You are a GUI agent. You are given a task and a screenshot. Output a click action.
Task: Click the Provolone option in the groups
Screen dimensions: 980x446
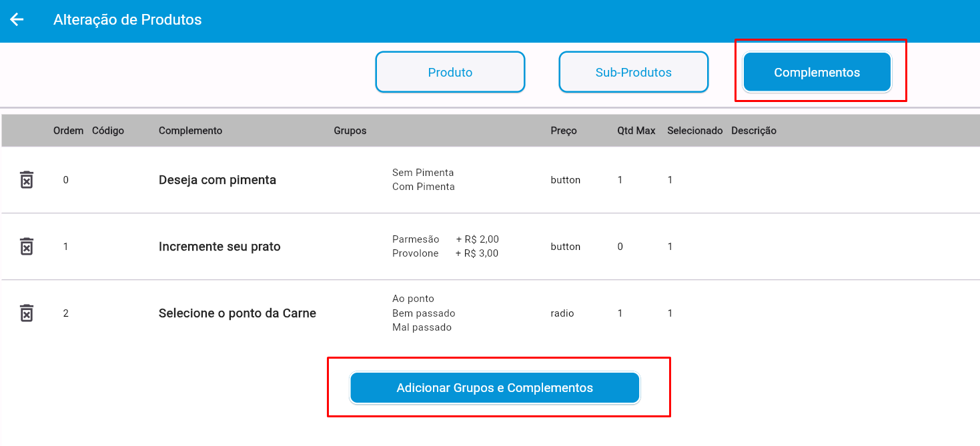coord(415,253)
